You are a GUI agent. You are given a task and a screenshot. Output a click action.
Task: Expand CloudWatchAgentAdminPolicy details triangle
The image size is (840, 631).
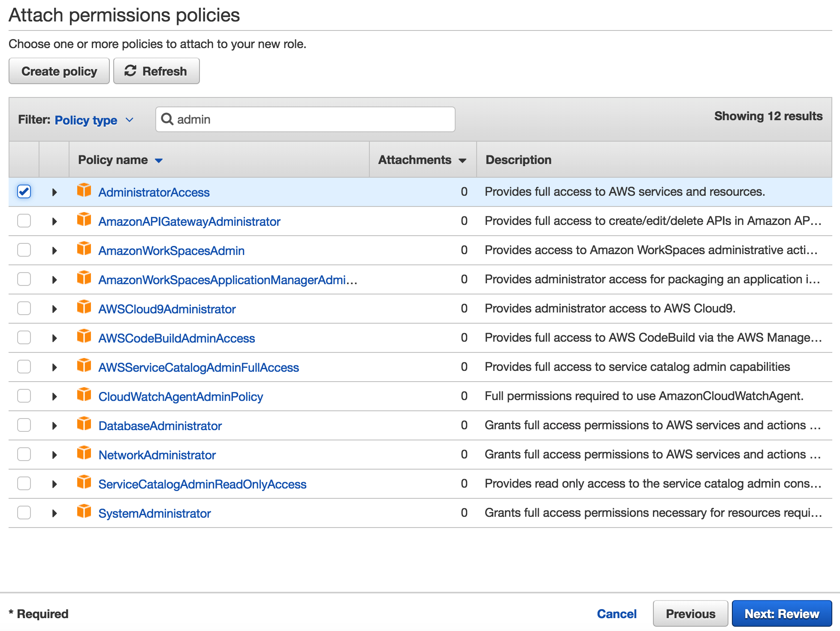54,397
